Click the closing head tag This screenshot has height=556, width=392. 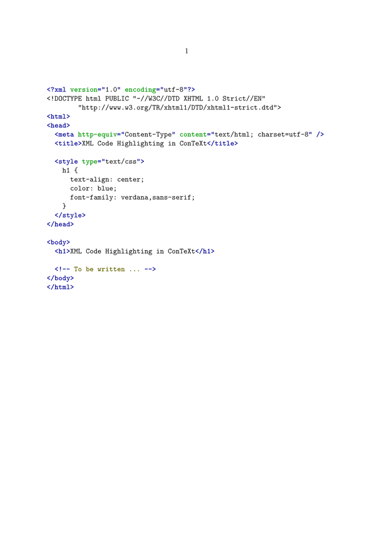61,224
